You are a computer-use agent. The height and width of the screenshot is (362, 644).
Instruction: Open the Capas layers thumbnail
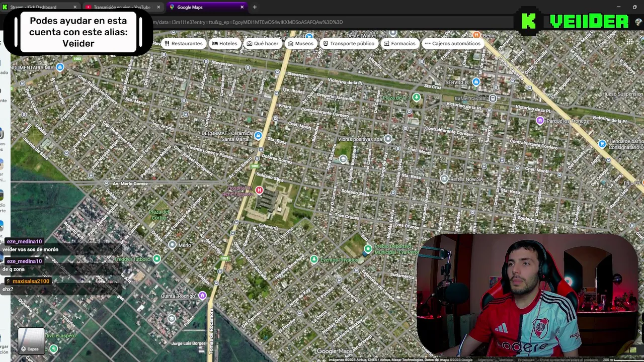click(x=32, y=341)
